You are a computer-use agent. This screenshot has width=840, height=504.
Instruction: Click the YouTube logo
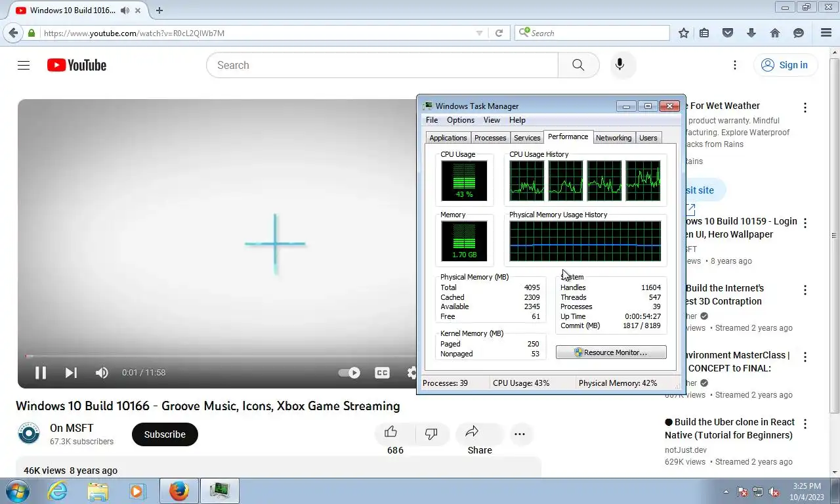77,65
